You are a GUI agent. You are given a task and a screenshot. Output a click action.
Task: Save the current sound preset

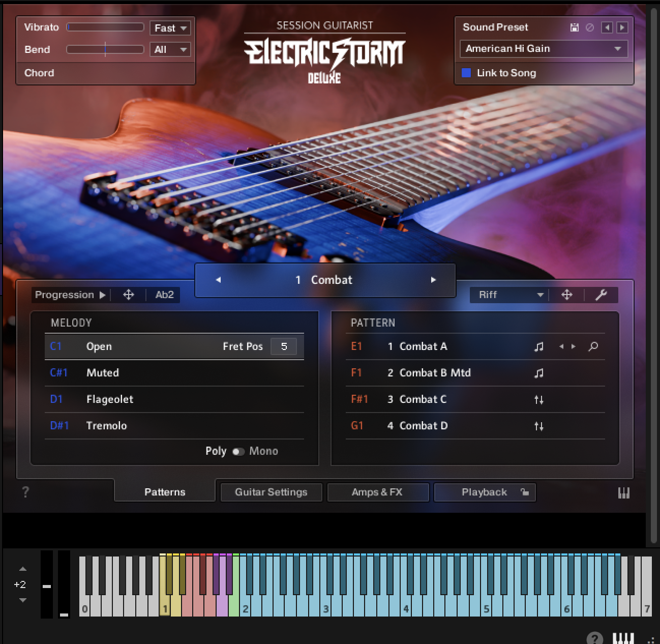pyautogui.click(x=575, y=27)
